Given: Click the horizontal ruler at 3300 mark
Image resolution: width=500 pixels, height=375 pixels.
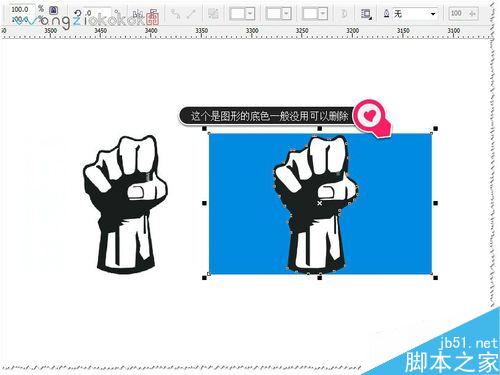Looking at the screenshot, I should click(252, 32).
